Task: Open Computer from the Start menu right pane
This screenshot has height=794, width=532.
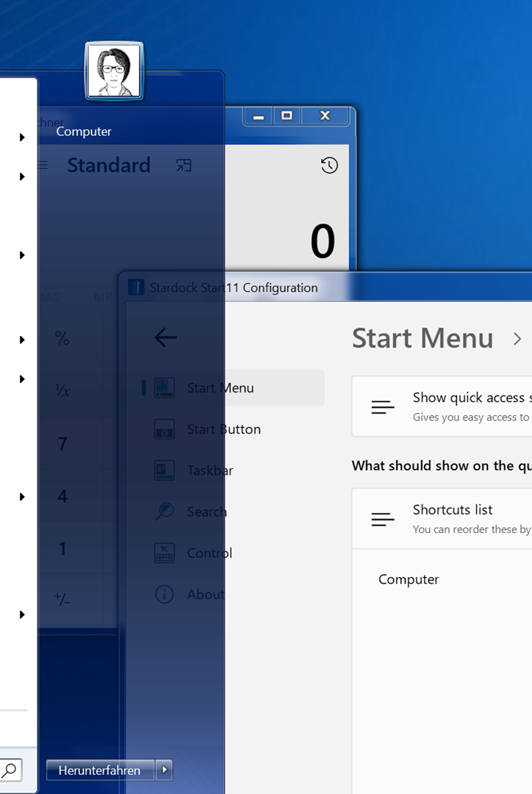Action: (84, 132)
